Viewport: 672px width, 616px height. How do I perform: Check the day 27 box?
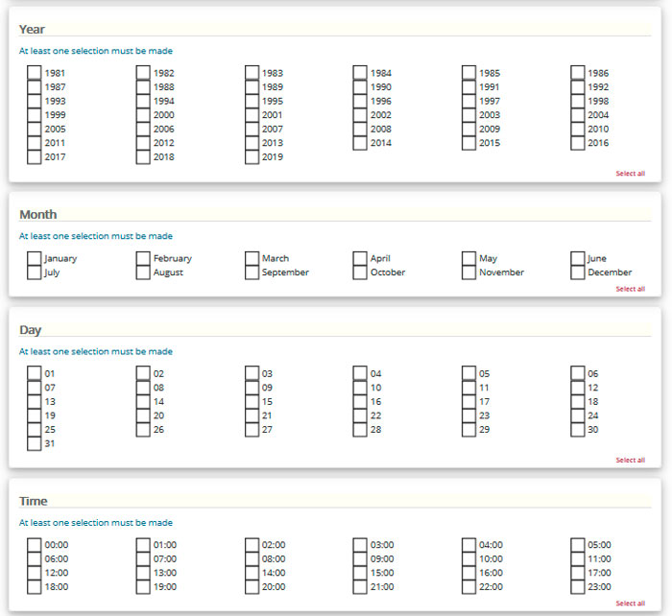coord(252,429)
